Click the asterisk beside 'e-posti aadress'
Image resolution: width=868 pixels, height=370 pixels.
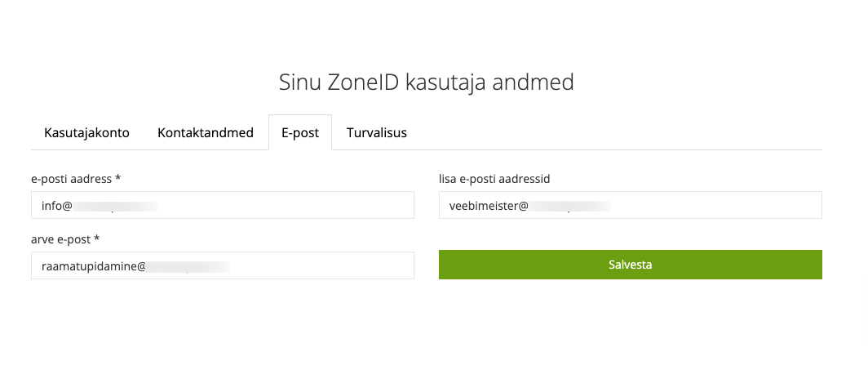117,178
